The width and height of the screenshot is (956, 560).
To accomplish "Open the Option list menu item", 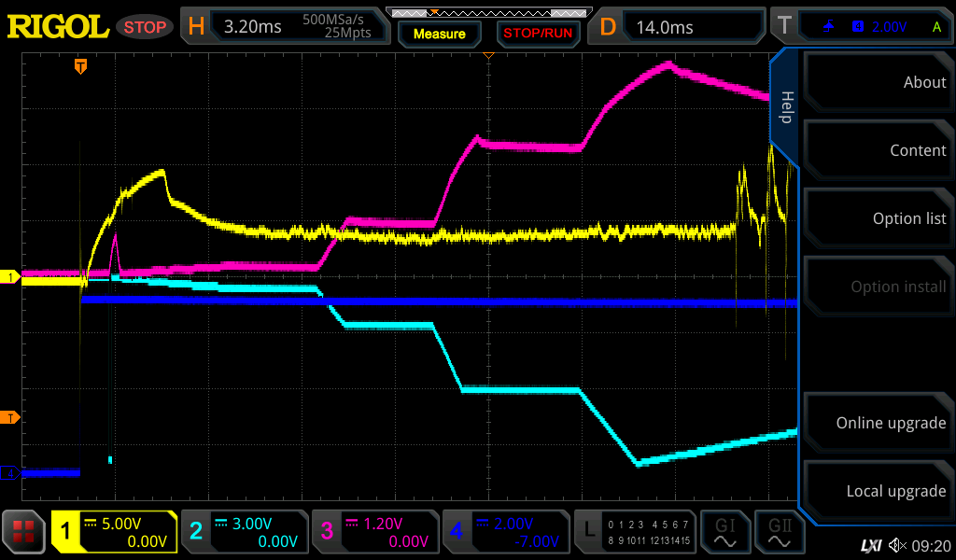I will [x=878, y=218].
